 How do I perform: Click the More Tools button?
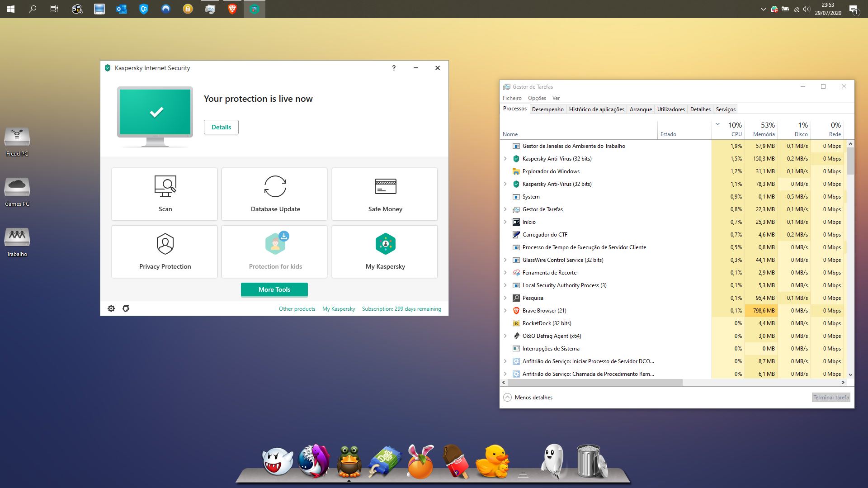274,289
